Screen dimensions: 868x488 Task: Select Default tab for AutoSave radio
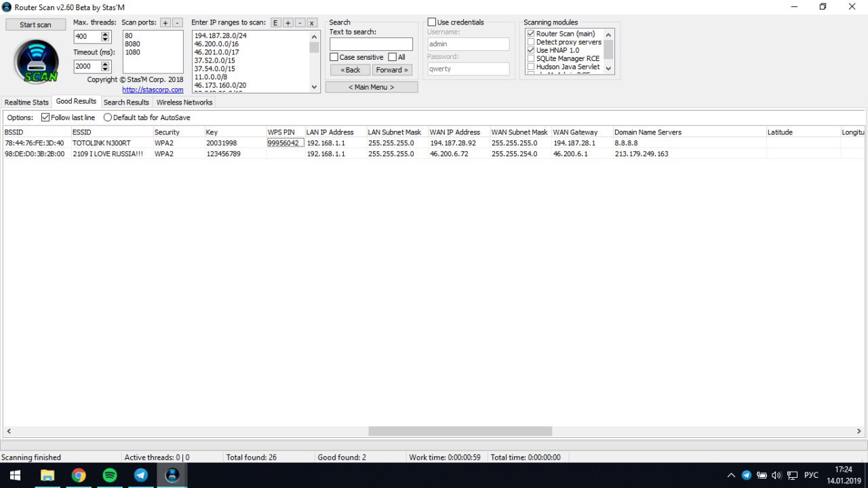click(108, 117)
